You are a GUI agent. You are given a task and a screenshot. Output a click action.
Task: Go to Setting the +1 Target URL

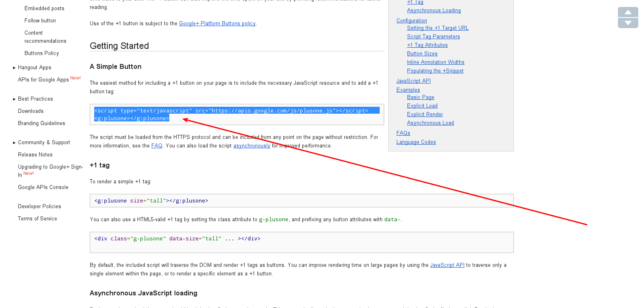pos(438,28)
